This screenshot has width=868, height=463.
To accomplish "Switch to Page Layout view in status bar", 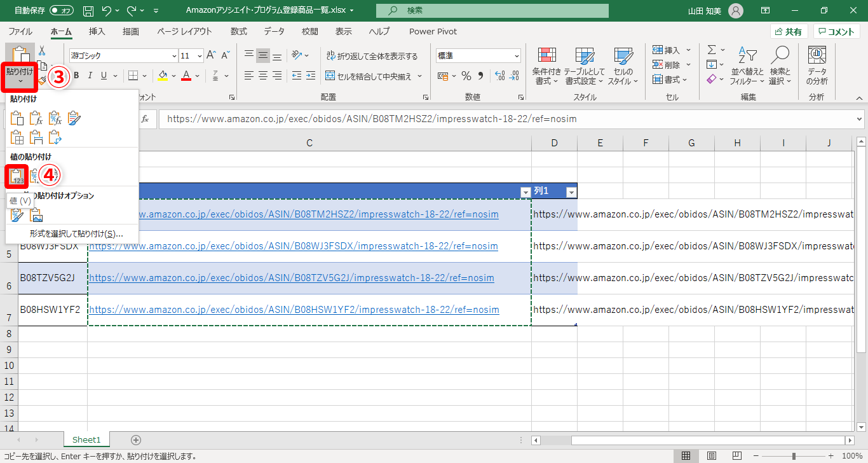I will [712, 456].
